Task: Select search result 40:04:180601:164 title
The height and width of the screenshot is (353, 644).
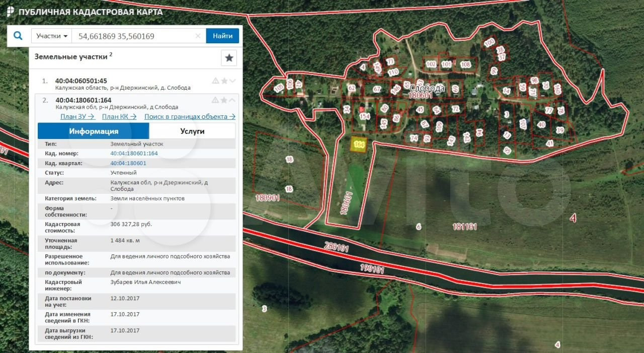Action: click(x=83, y=100)
